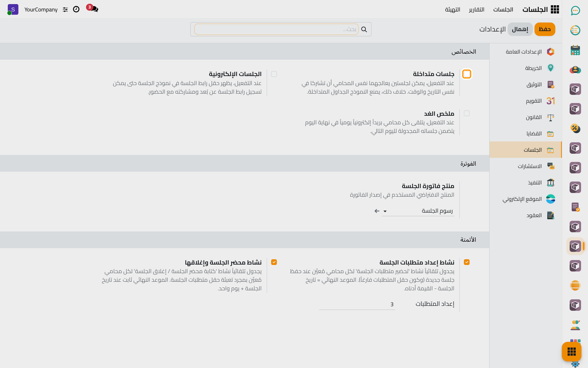The width and height of the screenshot is (588, 368).
Task: Click the إهمال discard button
Action: tap(520, 29)
